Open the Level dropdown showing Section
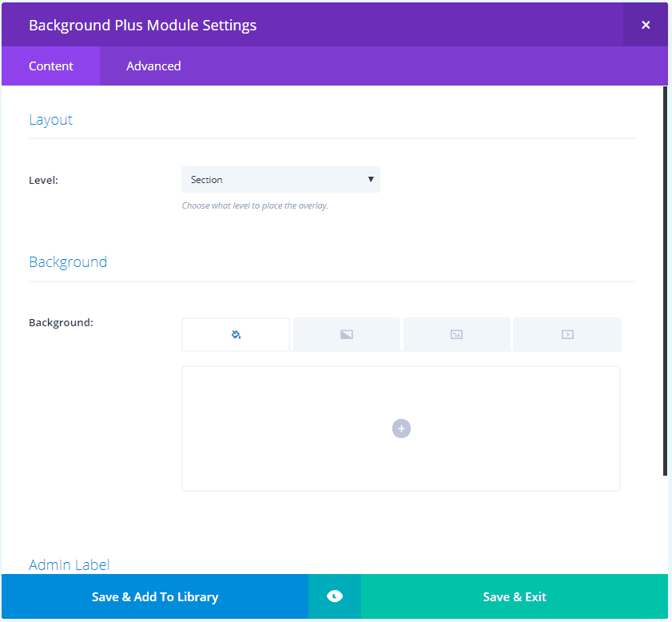Image resolution: width=672 pixels, height=622 pixels. (x=272, y=180)
